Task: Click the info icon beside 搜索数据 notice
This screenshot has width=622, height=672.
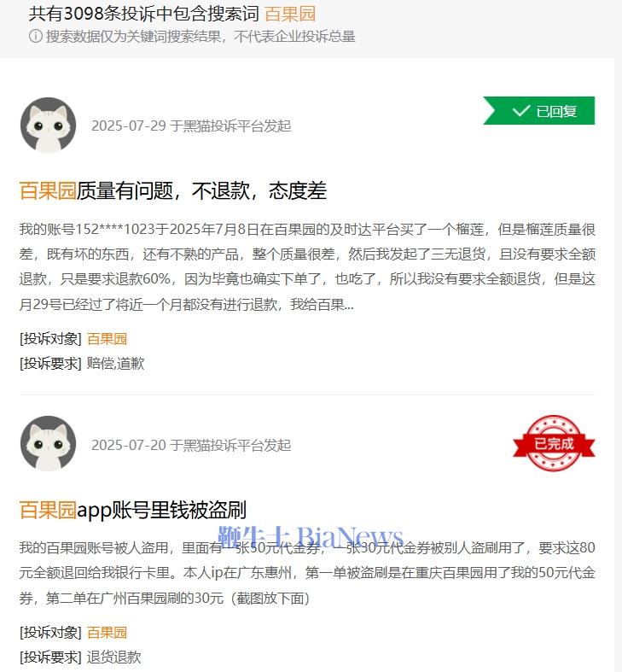Action: [36, 36]
